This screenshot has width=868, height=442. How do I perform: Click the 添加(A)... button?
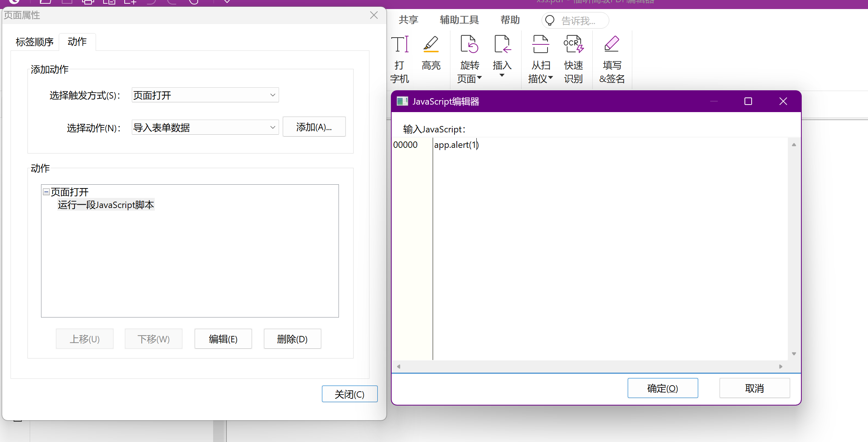(x=314, y=127)
